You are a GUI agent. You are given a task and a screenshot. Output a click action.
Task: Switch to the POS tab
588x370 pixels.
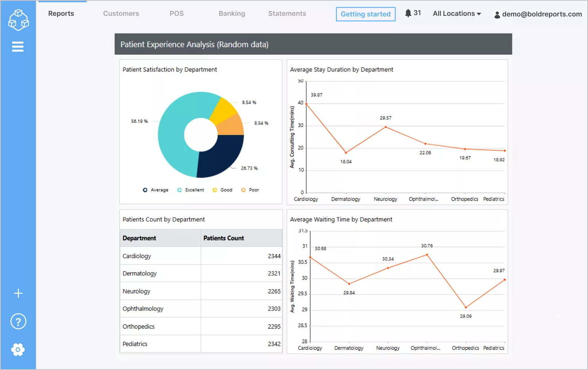pyautogui.click(x=176, y=13)
